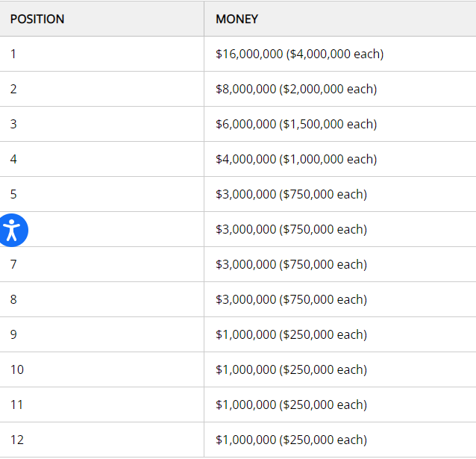This screenshot has width=476, height=459.
Task: Click the money cell for position 9
Action: 291,335
